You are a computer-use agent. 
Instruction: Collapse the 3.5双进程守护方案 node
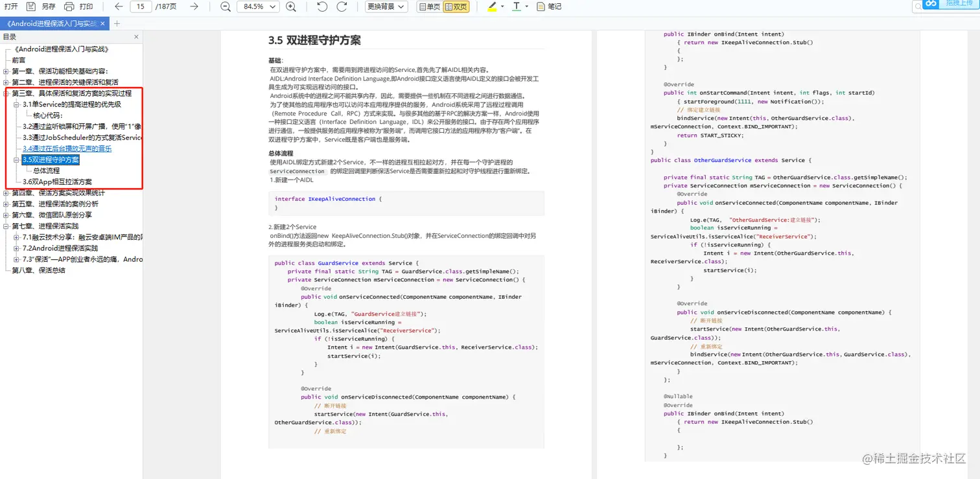pyautogui.click(x=17, y=159)
